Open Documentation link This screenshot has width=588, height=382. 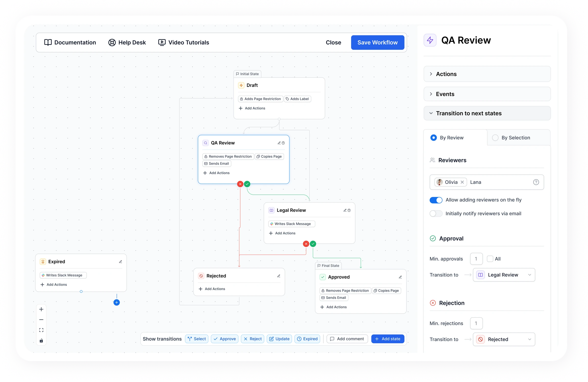click(70, 42)
